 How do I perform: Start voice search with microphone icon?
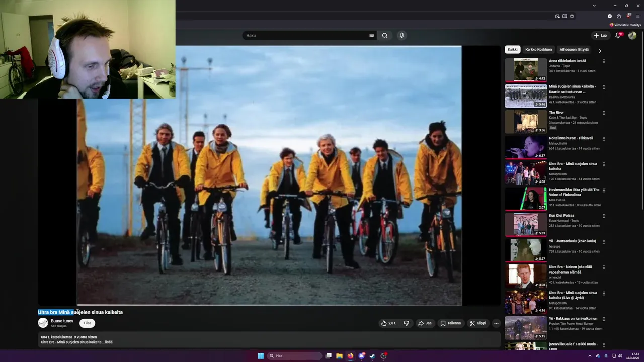tap(401, 36)
